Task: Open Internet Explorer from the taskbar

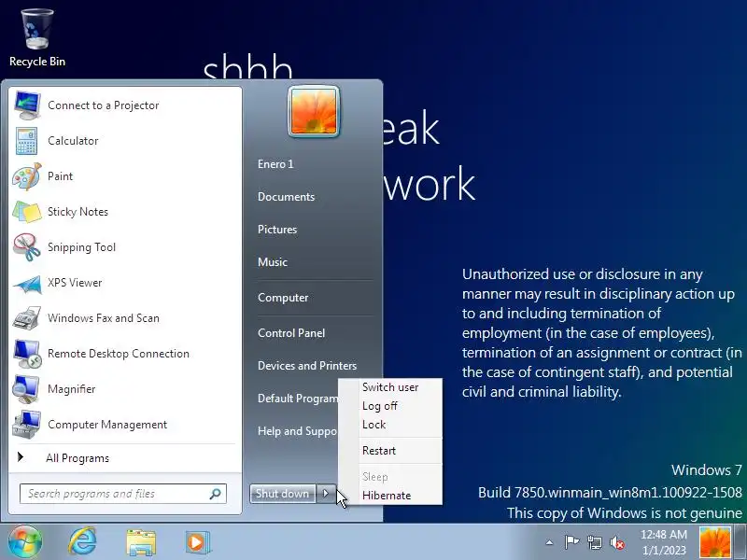Action: (82, 542)
